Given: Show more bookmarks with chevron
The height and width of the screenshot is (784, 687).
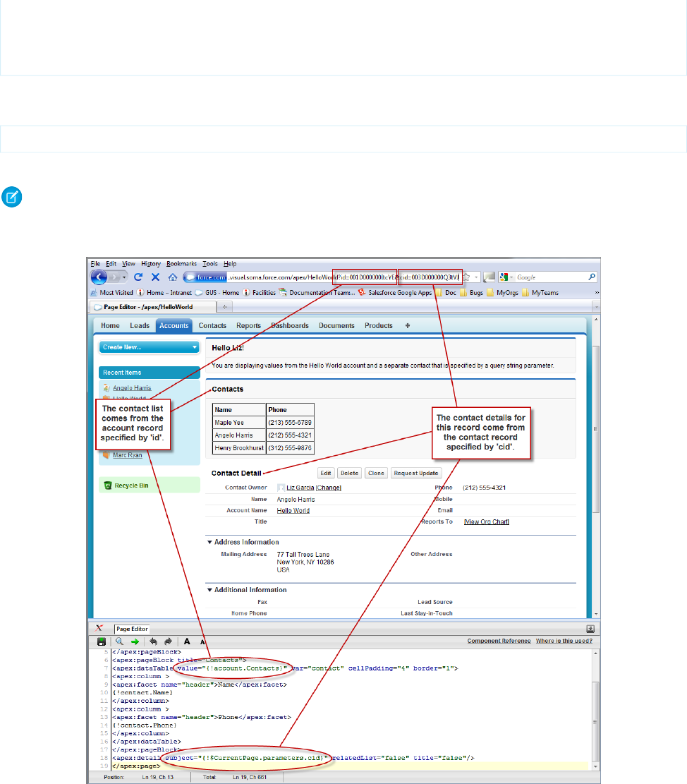Looking at the screenshot, I should click(x=597, y=292).
